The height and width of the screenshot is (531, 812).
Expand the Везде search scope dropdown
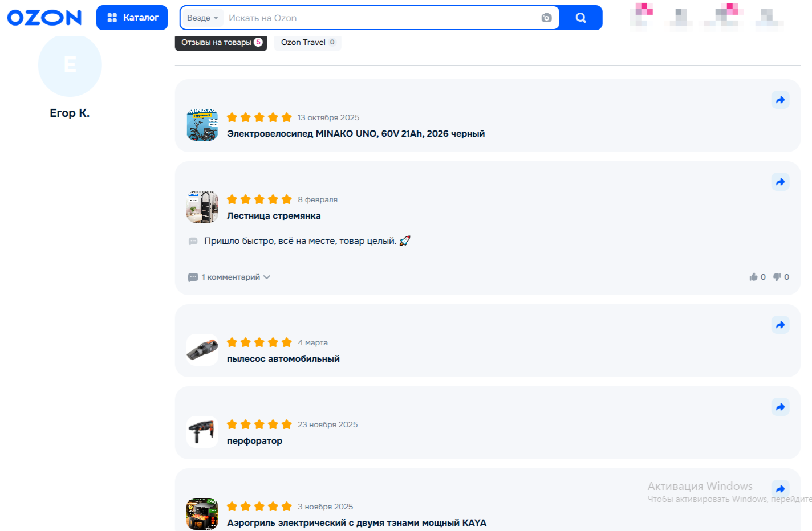[202, 18]
